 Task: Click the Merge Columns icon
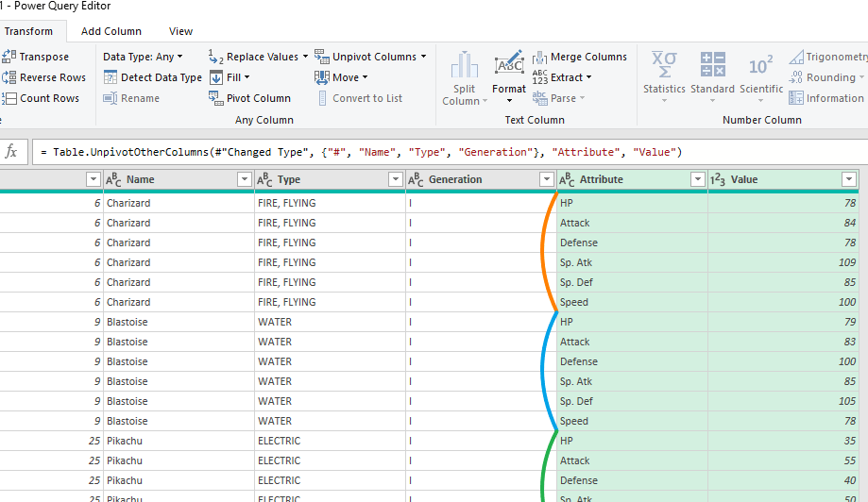tap(539, 57)
